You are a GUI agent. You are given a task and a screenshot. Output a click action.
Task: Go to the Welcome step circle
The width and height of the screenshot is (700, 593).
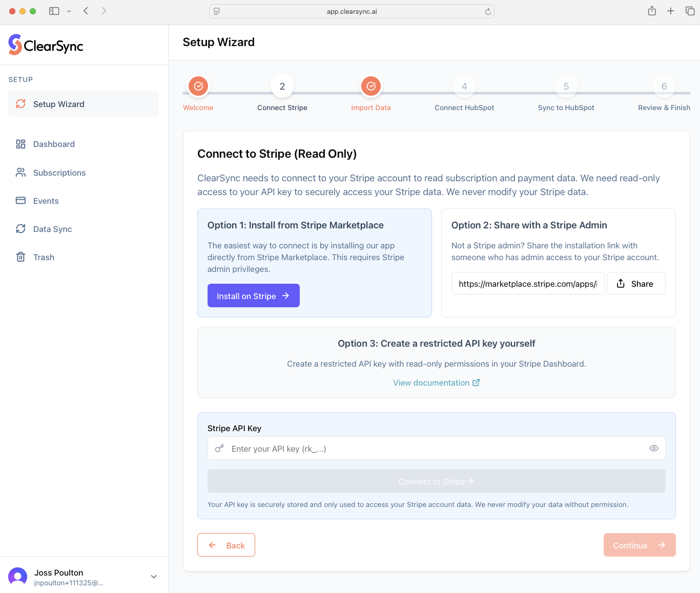point(198,87)
